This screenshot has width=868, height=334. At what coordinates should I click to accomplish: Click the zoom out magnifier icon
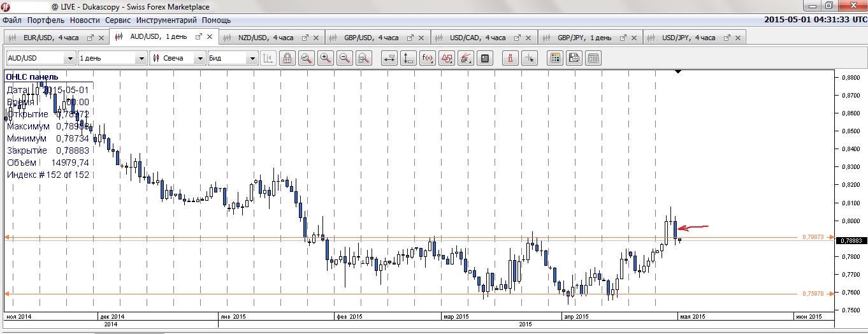point(345,59)
